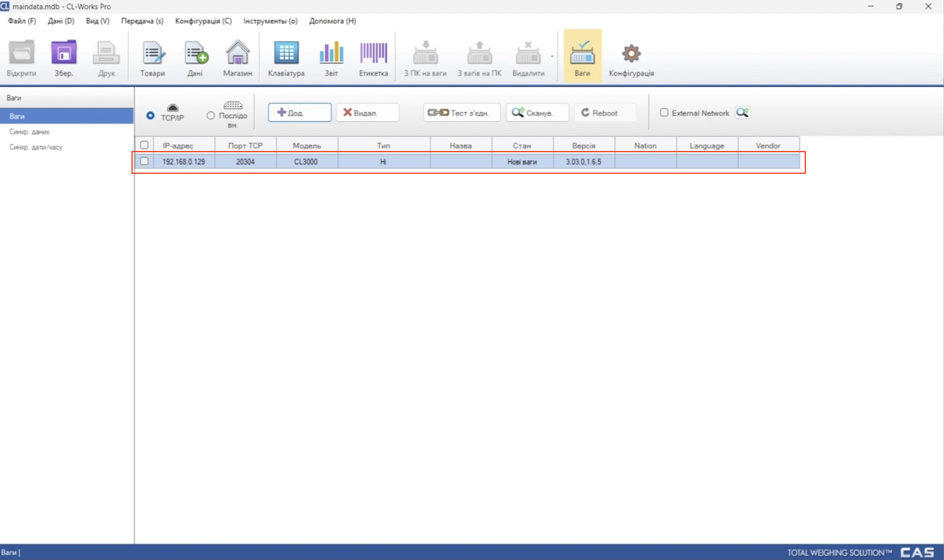Select the TCP/IP connection radio button

point(150,115)
